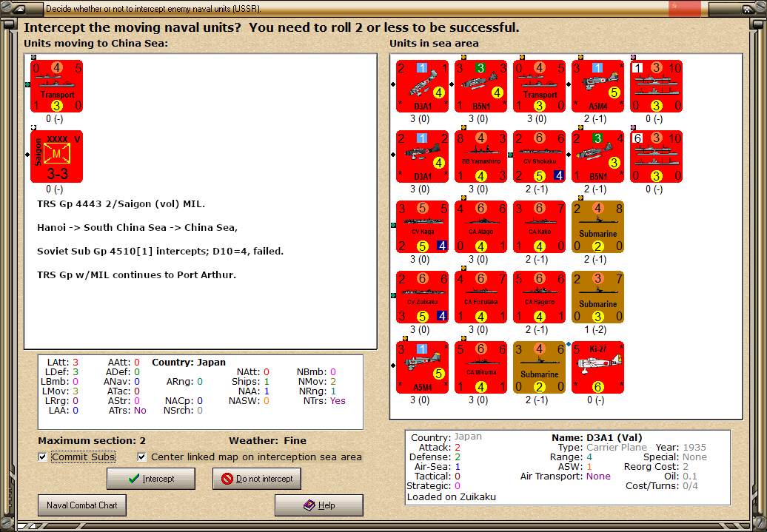Screen dimensions: 767x532
Task: Select the CA Mikuma cruiser counter
Action: 481,366
